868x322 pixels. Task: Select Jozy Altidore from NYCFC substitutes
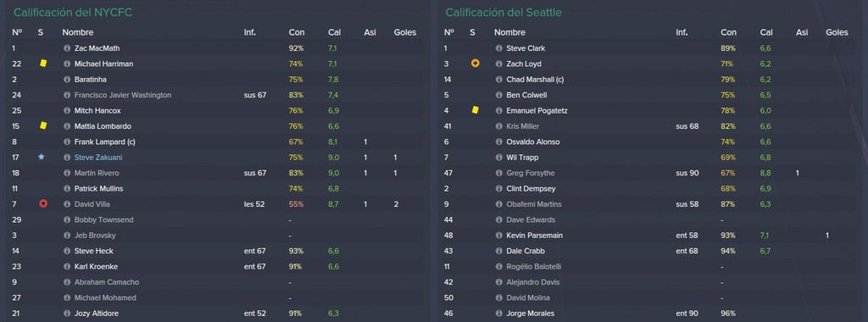click(x=97, y=314)
